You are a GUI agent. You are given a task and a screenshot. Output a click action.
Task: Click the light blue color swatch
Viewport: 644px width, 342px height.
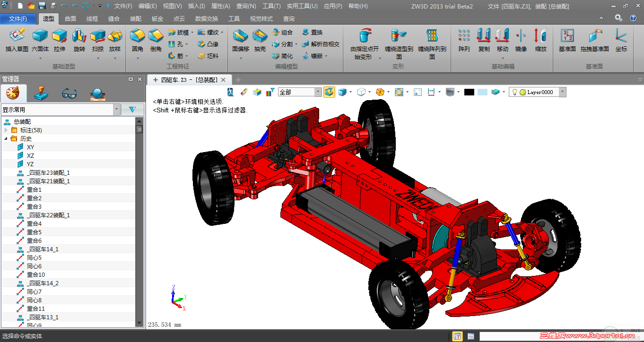coord(482,92)
